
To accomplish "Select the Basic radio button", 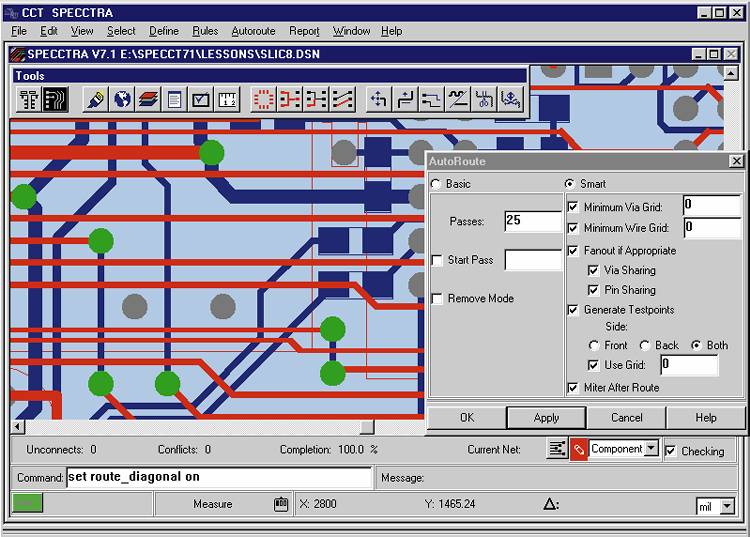I will pos(436,184).
